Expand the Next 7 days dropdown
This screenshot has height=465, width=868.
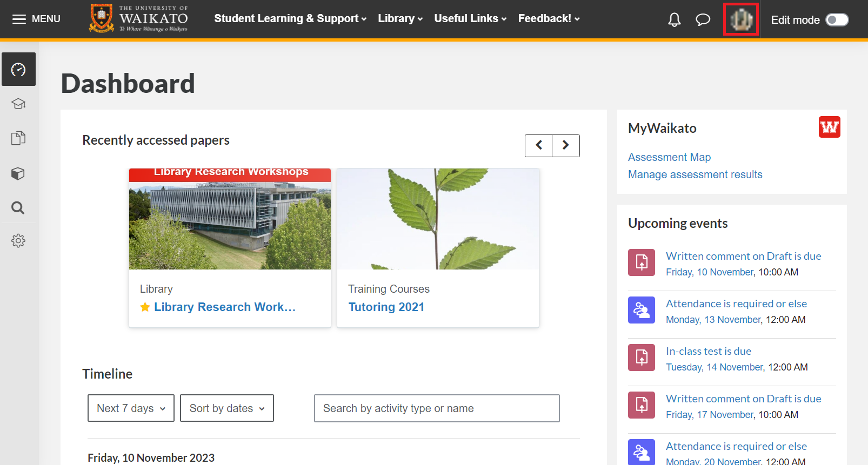(x=131, y=408)
